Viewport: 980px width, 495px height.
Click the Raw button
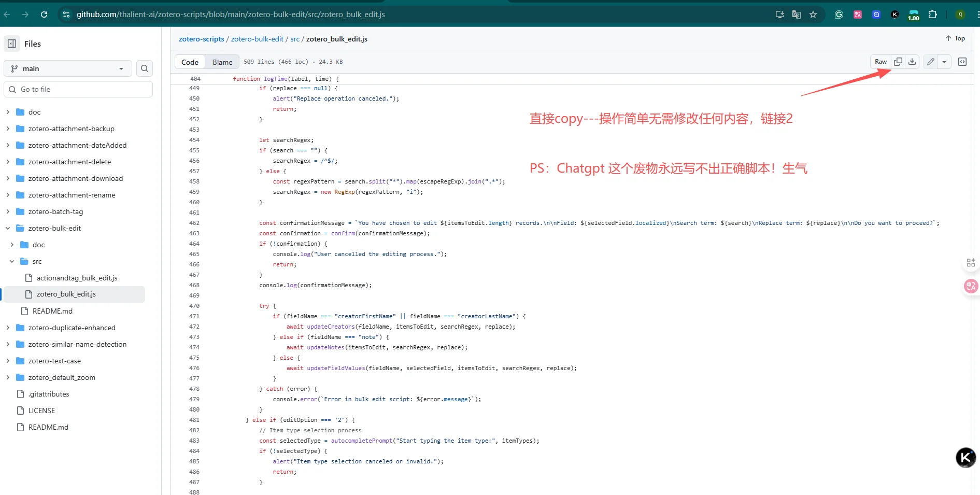pyautogui.click(x=880, y=61)
